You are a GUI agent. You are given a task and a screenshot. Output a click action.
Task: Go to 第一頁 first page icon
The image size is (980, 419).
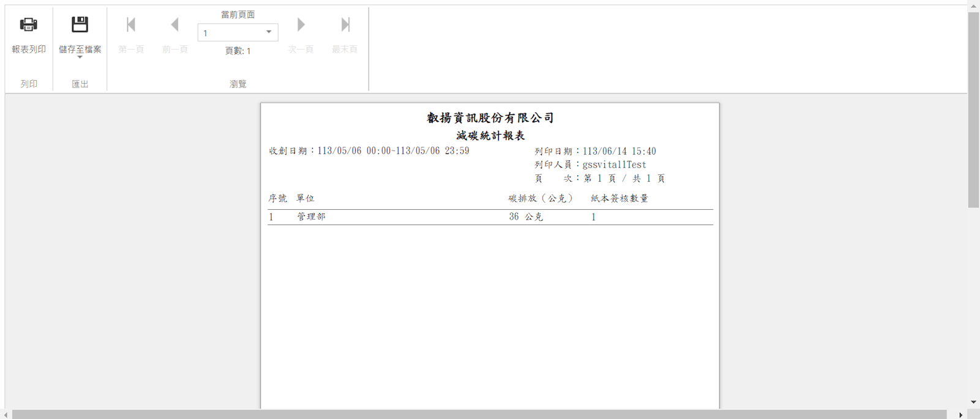[x=131, y=24]
